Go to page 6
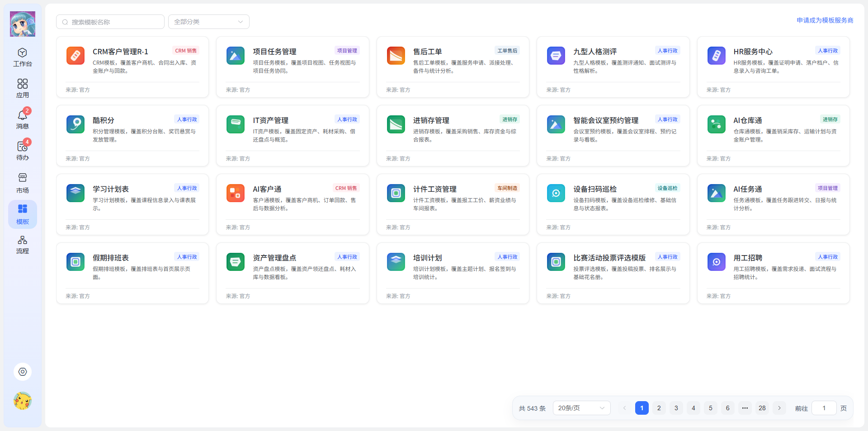Viewport: 868px width, 431px height. (728, 408)
